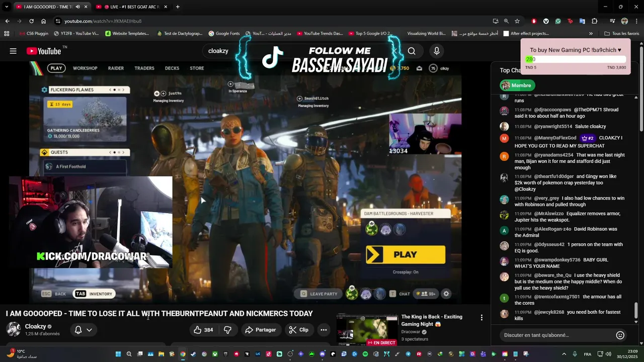Open the 'Website Templates...' bookmark
Screen dimensions: 644x362
pos(127,34)
